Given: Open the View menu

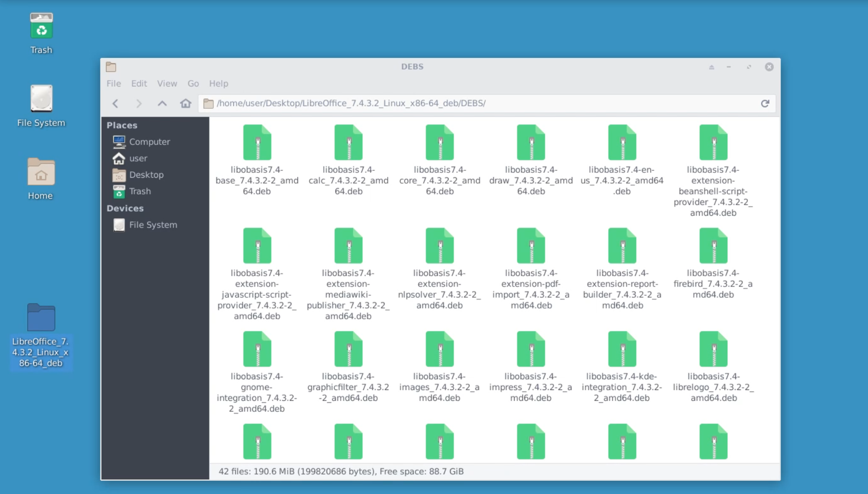Looking at the screenshot, I should click(x=167, y=83).
